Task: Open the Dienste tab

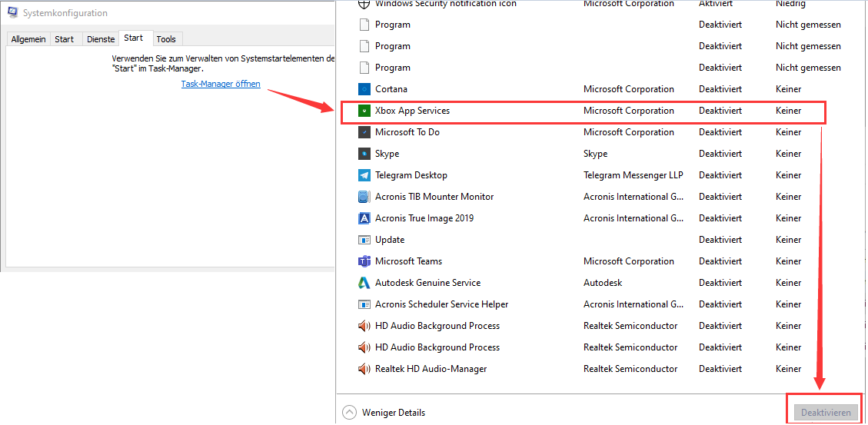Action: (101, 39)
